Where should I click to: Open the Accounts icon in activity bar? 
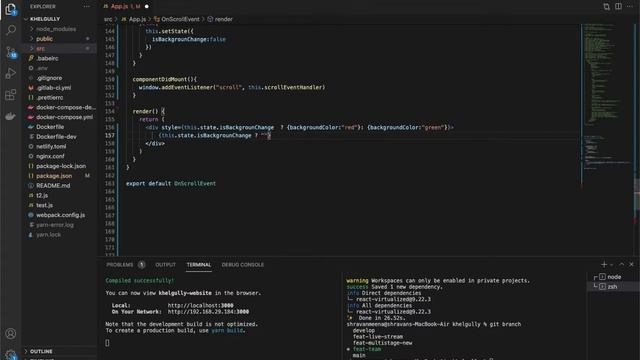(x=11, y=333)
